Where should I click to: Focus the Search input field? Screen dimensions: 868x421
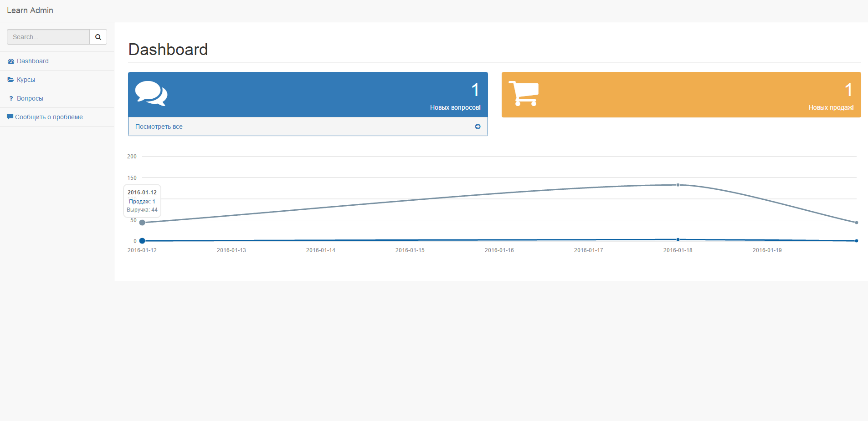(x=48, y=37)
